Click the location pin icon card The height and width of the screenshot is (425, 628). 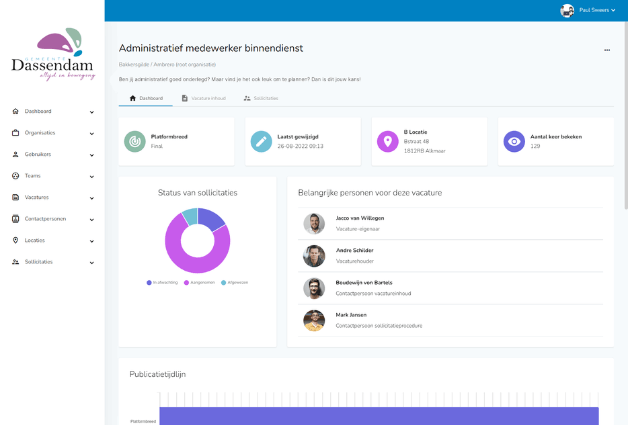(387, 142)
